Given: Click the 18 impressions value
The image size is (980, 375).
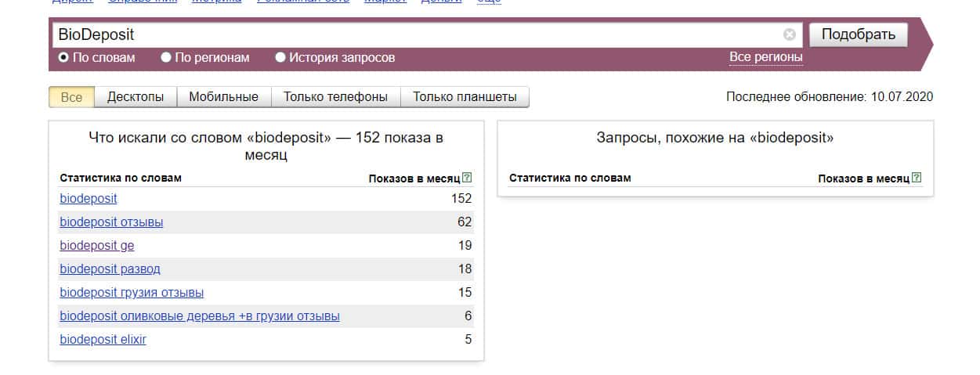Looking at the screenshot, I should (x=465, y=269).
